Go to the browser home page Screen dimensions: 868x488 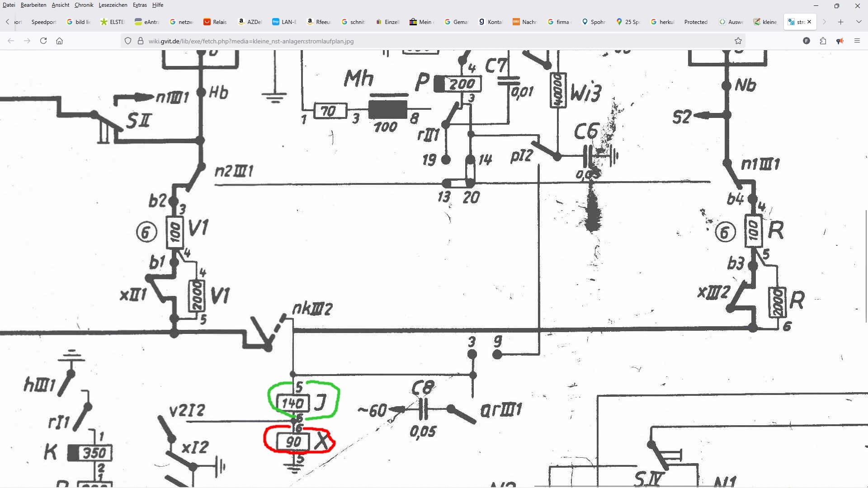click(59, 41)
